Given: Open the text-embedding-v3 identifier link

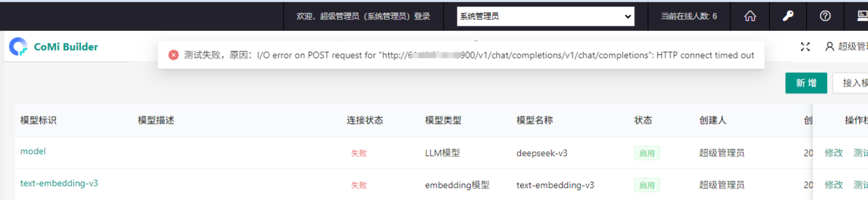Looking at the screenshot, I should click(x=59, y=183).
